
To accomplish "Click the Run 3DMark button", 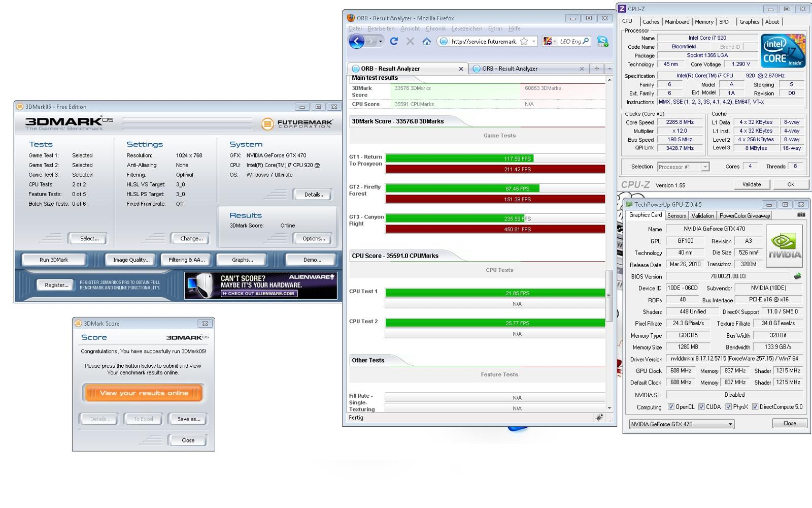I will point(54,260).
